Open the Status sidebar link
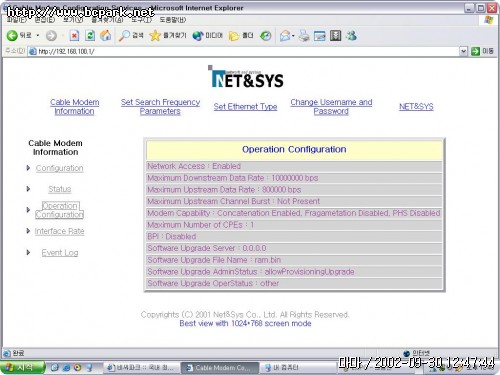 [60, 189]
